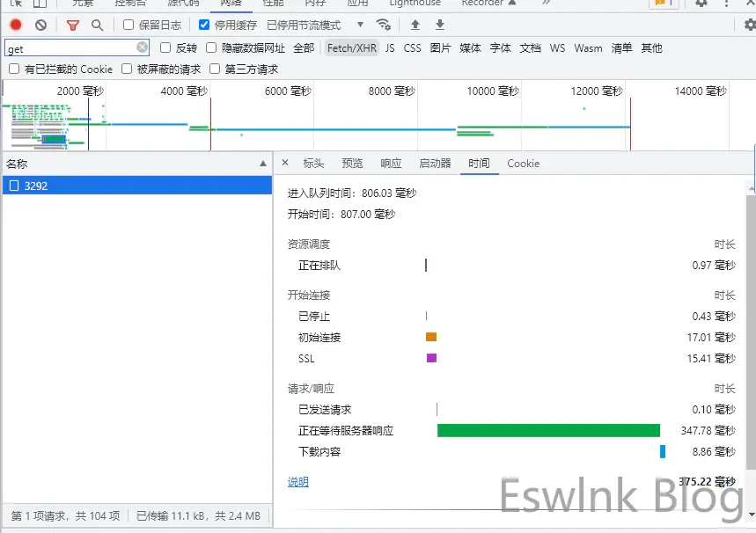
Task: Clear the filter text with the X icon
Action: tap(143, 47)
